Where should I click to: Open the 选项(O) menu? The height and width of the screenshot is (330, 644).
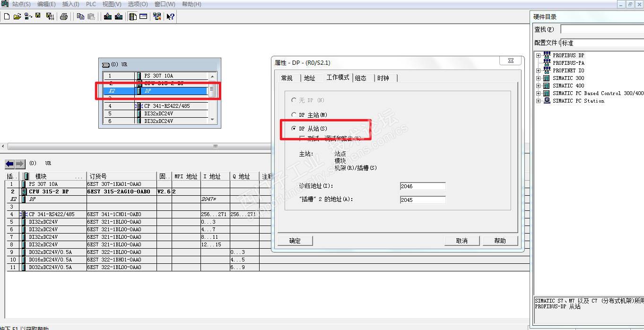click(138, 4)
